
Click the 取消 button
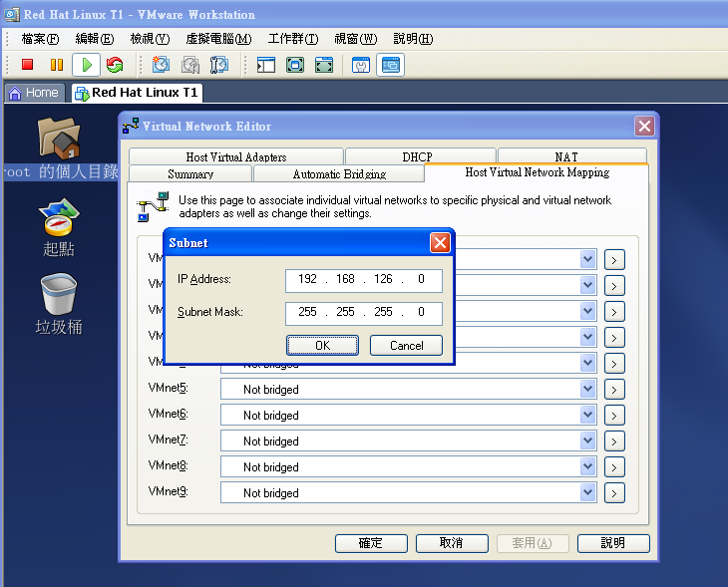(x=452, y=543)
